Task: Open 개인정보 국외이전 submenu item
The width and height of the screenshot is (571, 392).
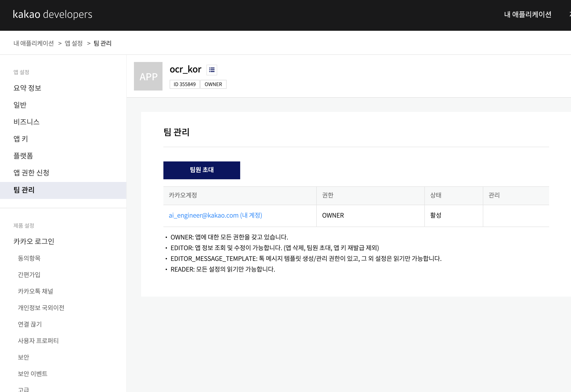Action: (41, 307)
